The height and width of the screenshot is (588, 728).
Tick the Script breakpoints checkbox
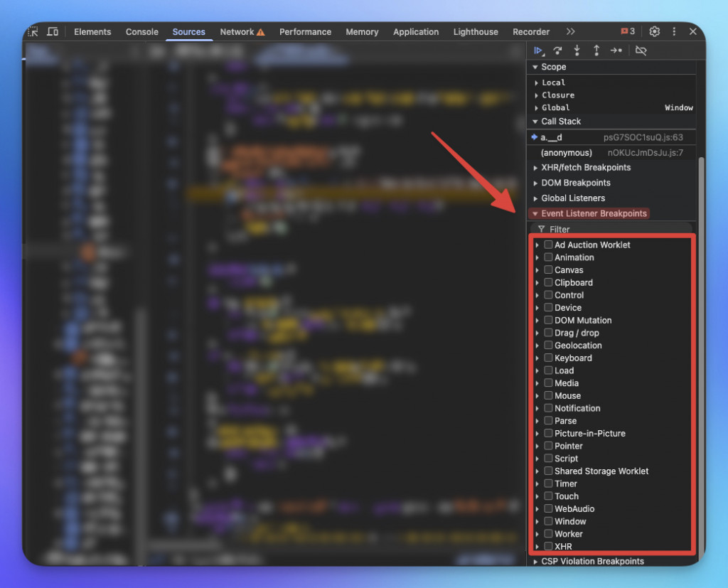click(x=548, y=458)
